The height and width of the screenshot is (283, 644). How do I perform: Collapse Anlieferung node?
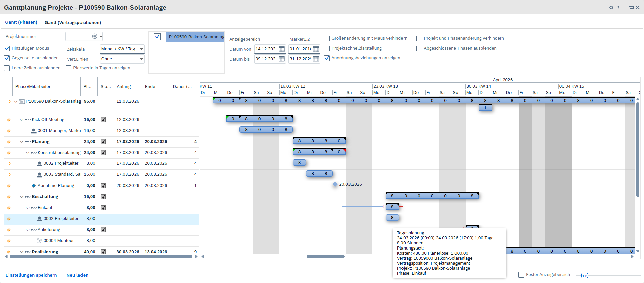tap(28, 230)
